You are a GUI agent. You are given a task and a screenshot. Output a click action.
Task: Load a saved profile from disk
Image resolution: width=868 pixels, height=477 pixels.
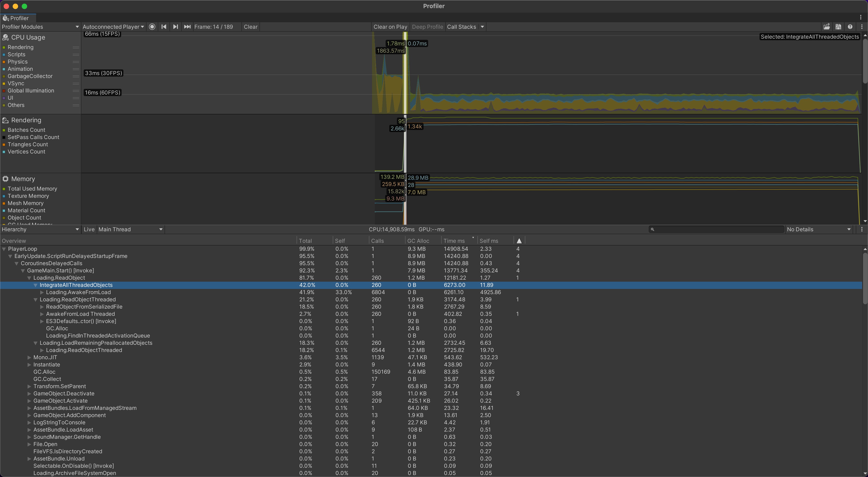[x=827, y=27]
